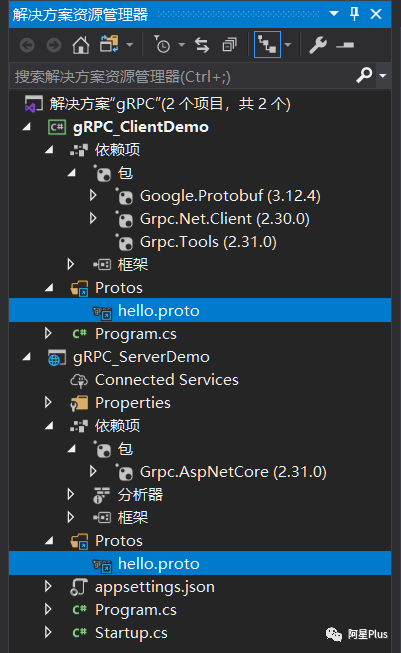
Task: Select Grpc.AspNetCore (2.31.0)
Action: point(233,472)
